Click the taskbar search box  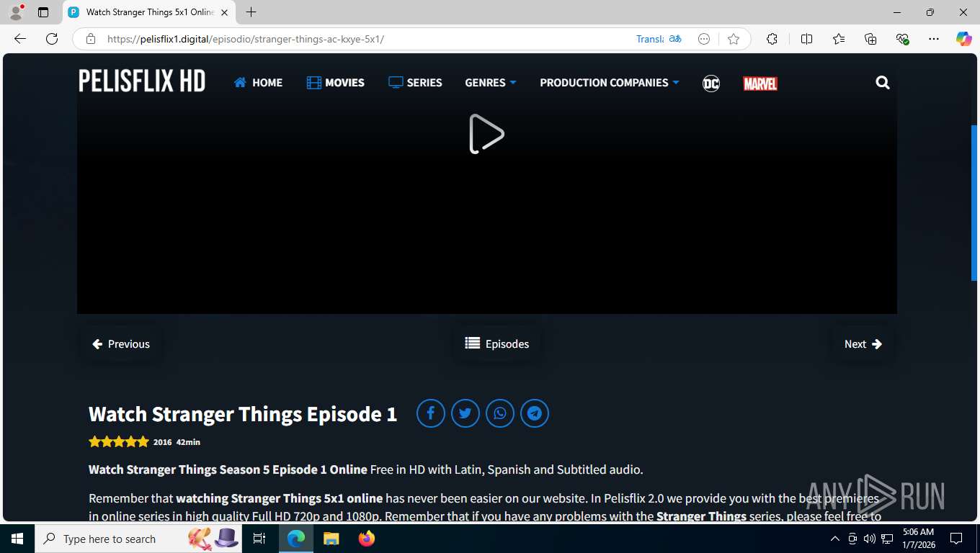(x=138, y=539)
